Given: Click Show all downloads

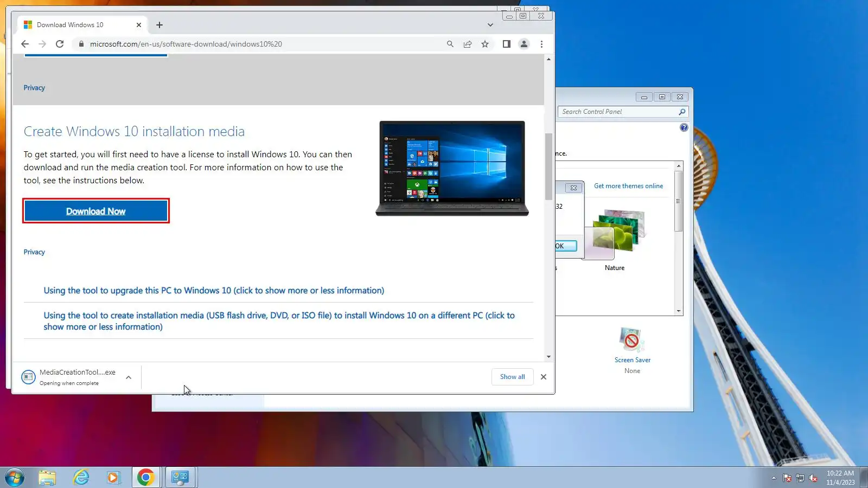Looking at the screenshot, I should [513, 377].
